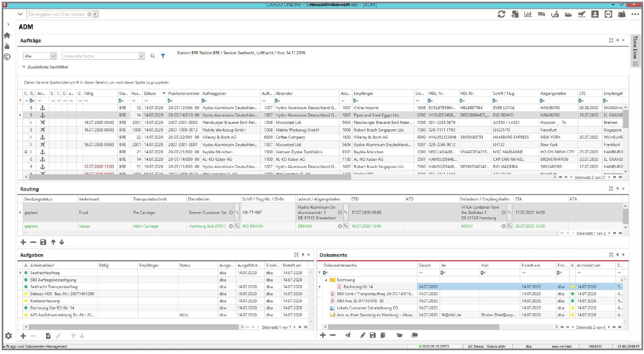This screenshot has height=354, width=644.
Task: Open the 'Alle' dropdown filter
Action: click(53, 56)
